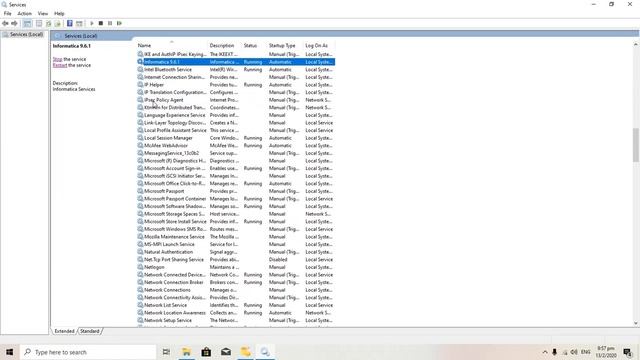Sort by the Startup Type column header

pyautogui.click(x=284, y=45)
